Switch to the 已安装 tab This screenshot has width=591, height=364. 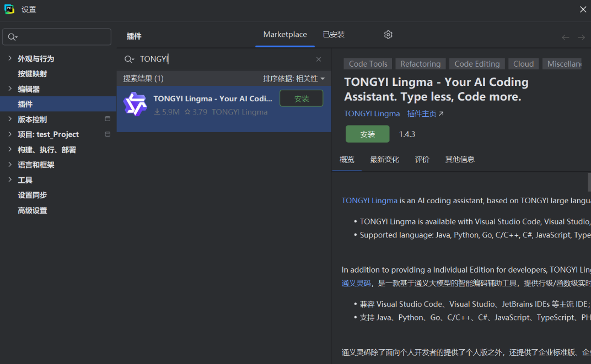[x=334, y=35]
